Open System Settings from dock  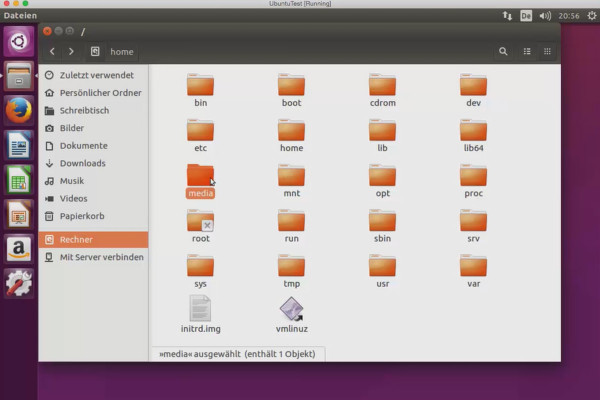[19, 283]
